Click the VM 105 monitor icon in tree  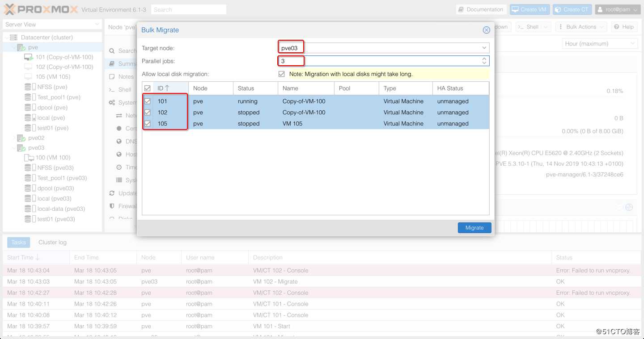click(29, 77)
